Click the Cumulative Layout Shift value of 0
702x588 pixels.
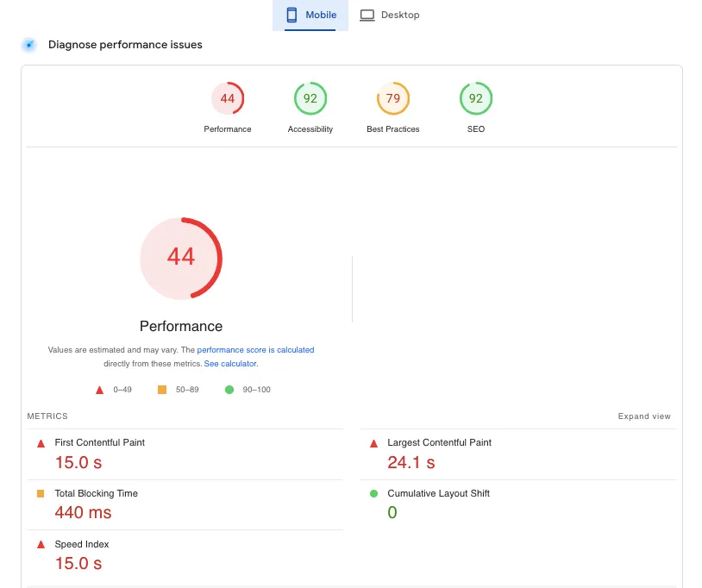pos(392,512)
